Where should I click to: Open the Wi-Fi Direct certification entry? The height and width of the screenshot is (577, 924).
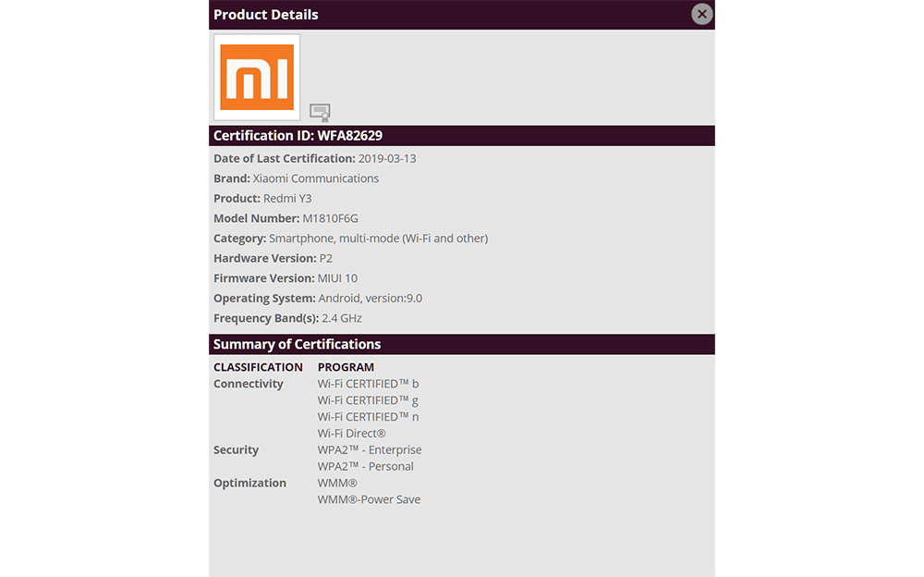[x=351, y=433]
